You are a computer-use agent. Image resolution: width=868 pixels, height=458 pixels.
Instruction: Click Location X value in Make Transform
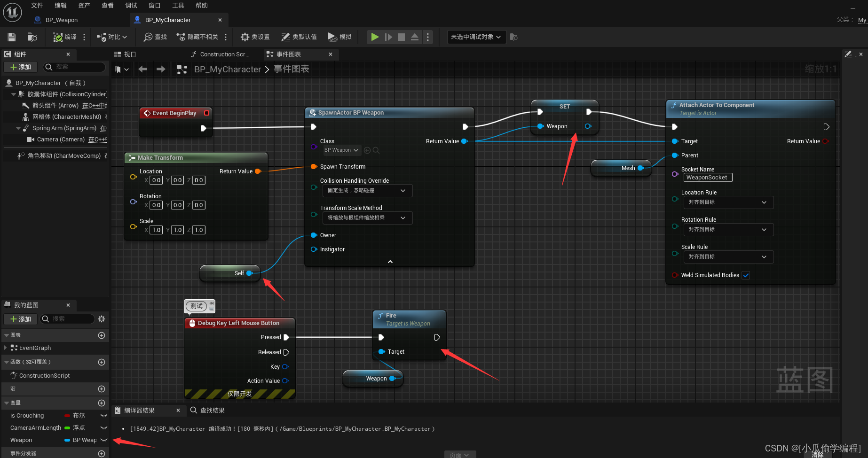(x=157, y=180)
